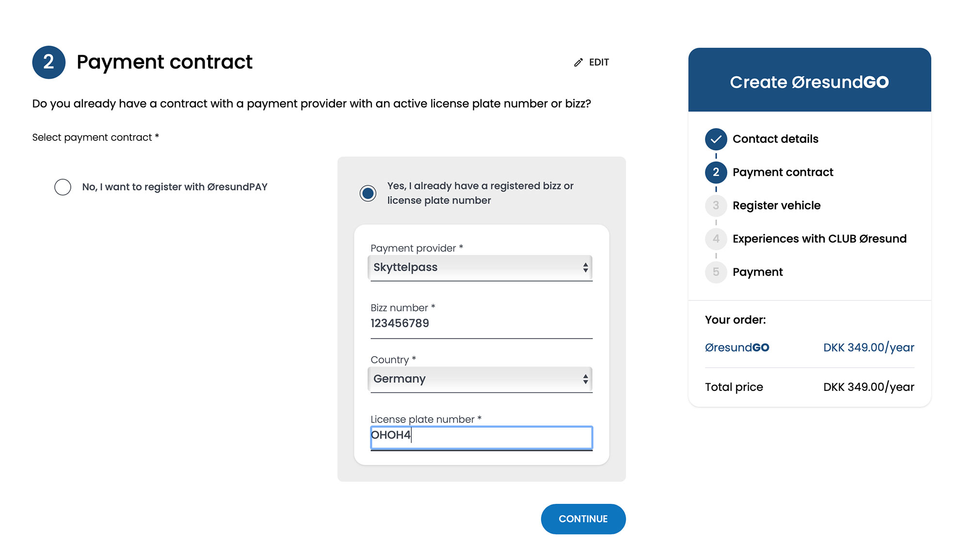The image size is (960, 560).
Task: Click the step 5 Payment icon
Action: [x=715, y=271]
